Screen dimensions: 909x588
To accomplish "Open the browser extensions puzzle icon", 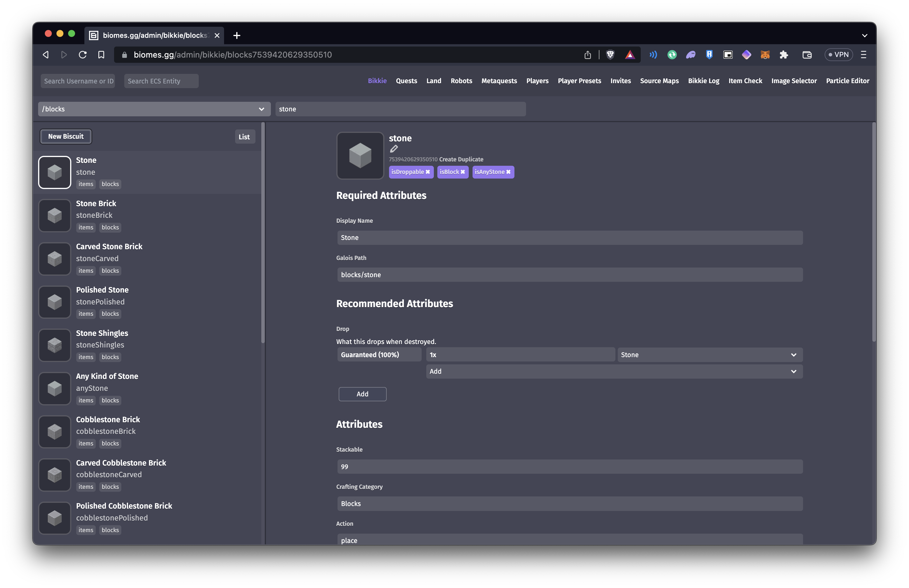I will [x=784, y=55].
